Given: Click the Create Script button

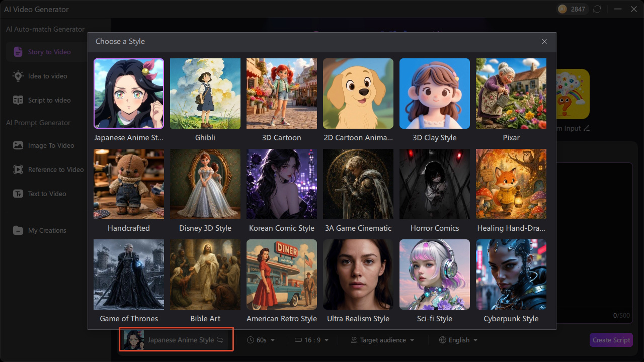Looking at the screenshot, I should pos(611,340).
